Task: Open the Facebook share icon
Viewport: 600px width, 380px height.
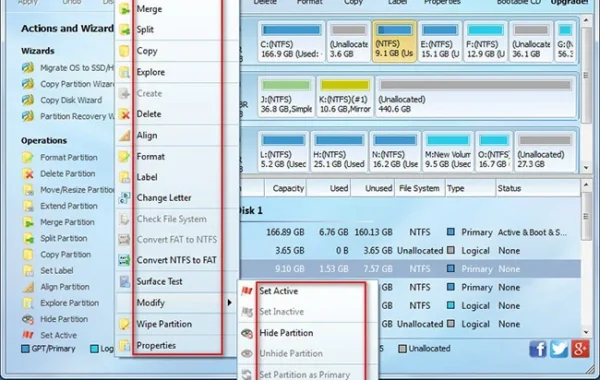Action: (x=538, y=349)
